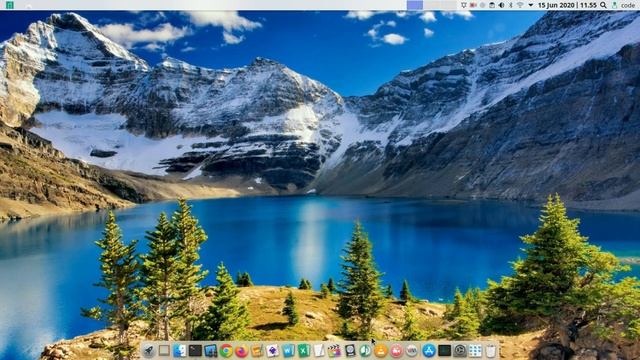The height and width of the screenshot is (360, 640).
Task: Open the screenshot/desktop preview app in dock
Action: (x=211, y=350)
